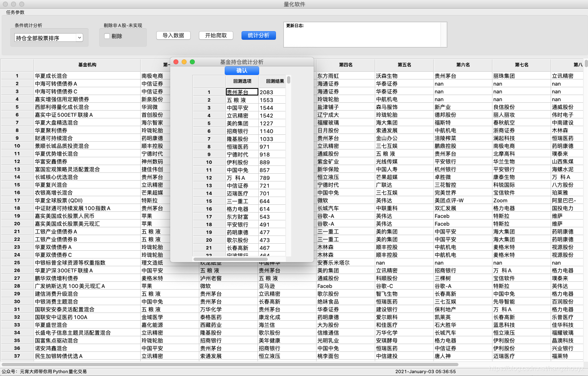Select fund 嘉实增强信用定期债券

[x=87, y=99]
